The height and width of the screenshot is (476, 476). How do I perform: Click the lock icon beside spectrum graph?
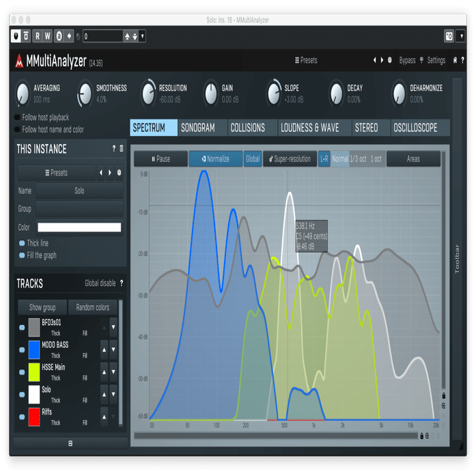point(443,395)
